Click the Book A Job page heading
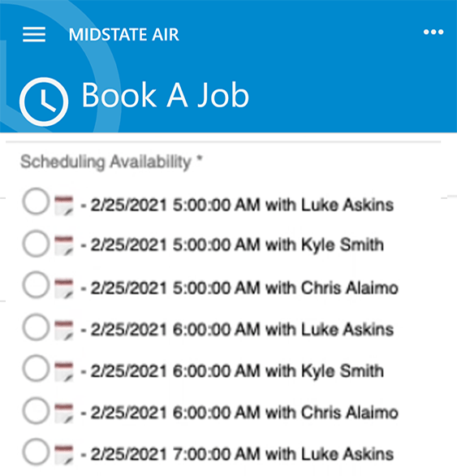 pos(166,95)
